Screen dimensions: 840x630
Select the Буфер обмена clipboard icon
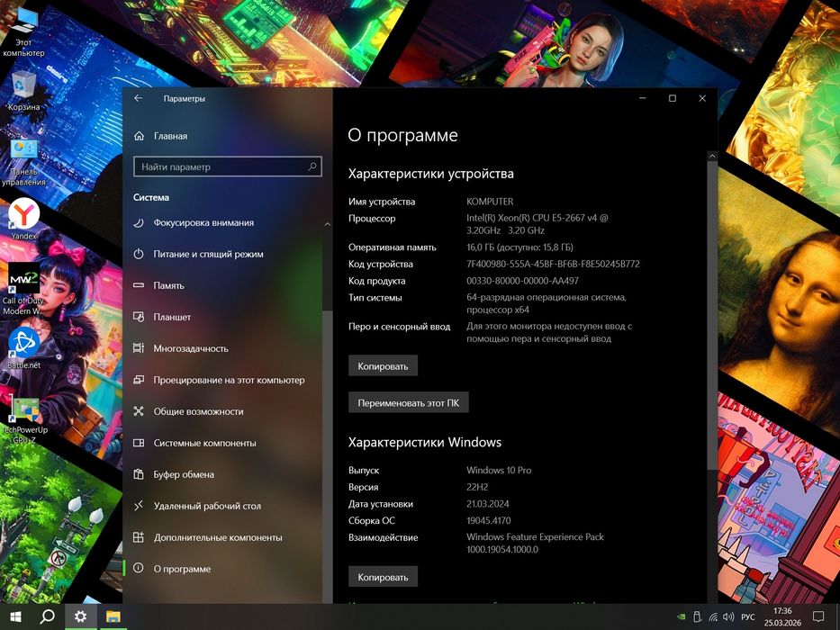click(x=139, y=474)
